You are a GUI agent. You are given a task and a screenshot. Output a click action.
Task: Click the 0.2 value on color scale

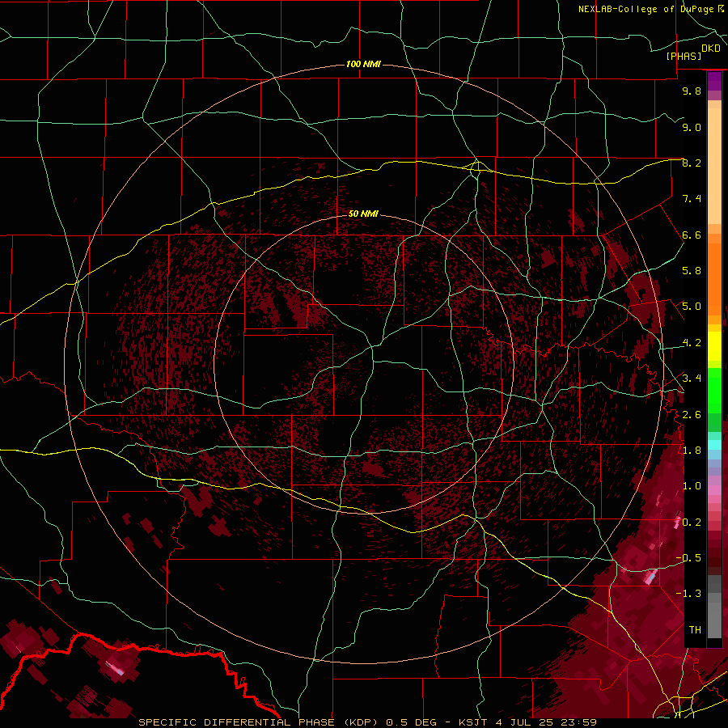692,523
